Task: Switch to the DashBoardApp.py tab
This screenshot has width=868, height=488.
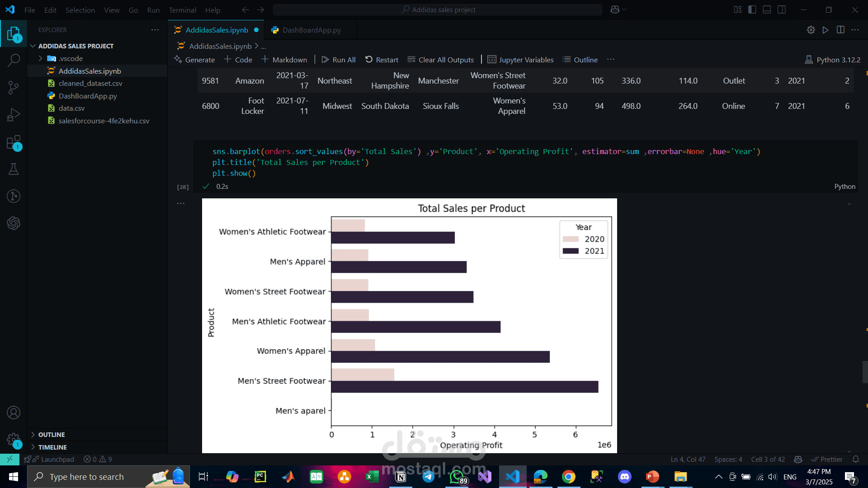Action: [311, 30]
